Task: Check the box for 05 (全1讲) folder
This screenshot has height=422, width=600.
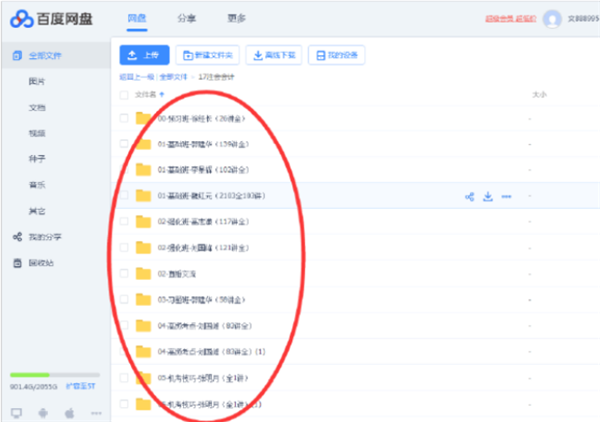Action: (124, 378)
